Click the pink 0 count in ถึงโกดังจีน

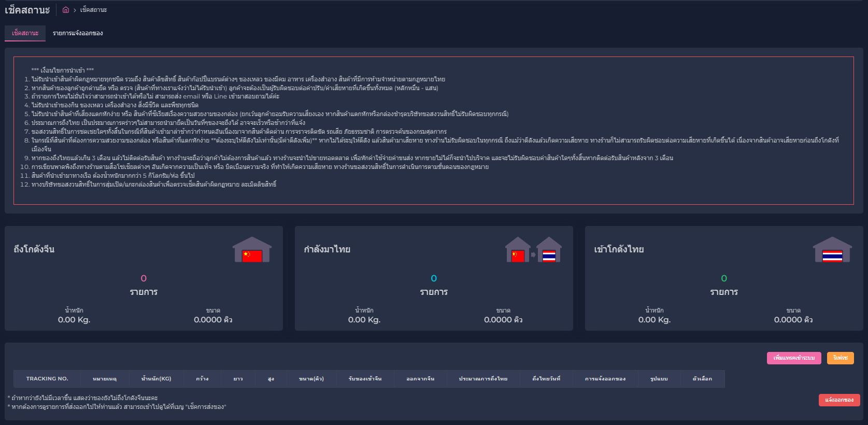pyautogui.click(x=144, y=278)
